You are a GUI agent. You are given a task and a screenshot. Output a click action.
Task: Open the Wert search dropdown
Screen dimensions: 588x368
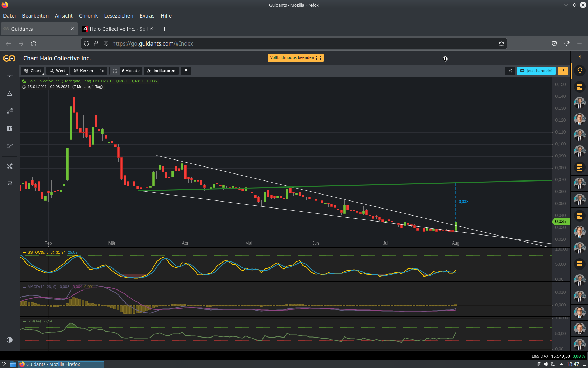(57, 71)
